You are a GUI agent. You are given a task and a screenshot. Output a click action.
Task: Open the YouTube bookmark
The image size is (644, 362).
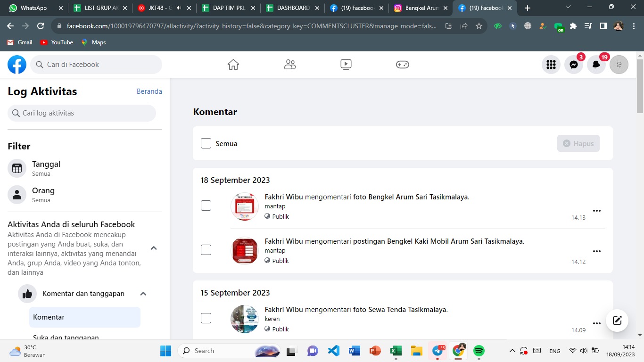pos(57,42)
